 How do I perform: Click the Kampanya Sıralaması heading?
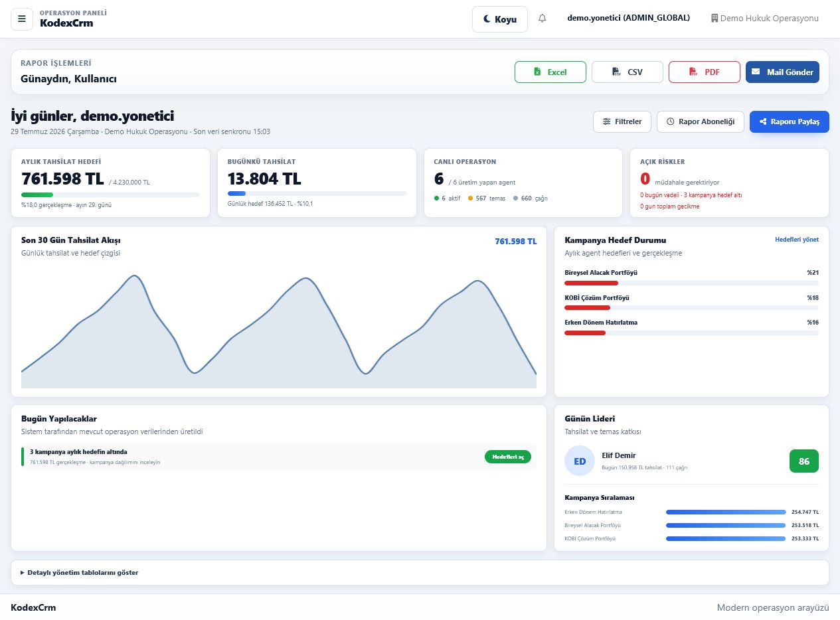pyautogui.click(x=600, y=498)
